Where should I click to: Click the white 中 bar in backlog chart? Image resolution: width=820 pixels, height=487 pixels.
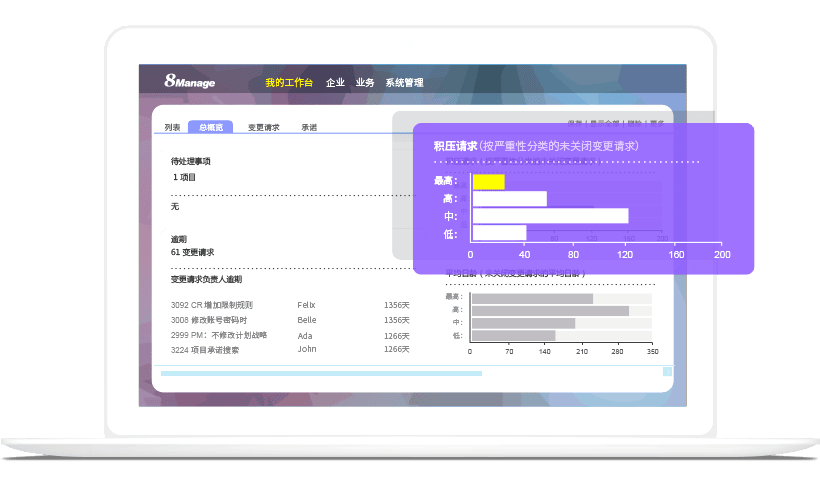coord(551,216)
